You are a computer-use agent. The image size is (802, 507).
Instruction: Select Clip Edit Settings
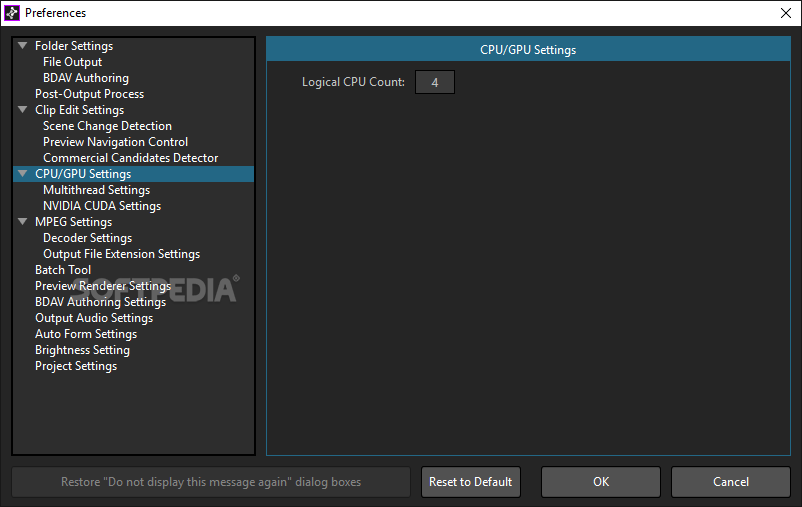(79, 110)
